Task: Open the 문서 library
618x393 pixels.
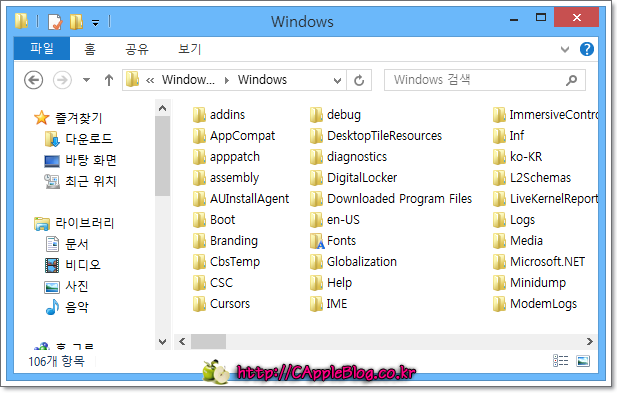Action: pos(76,244)
